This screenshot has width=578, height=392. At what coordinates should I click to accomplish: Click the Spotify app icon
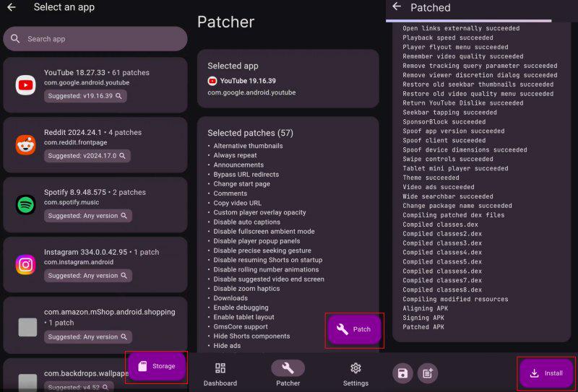pyautogui.click(x=26, y=204)
